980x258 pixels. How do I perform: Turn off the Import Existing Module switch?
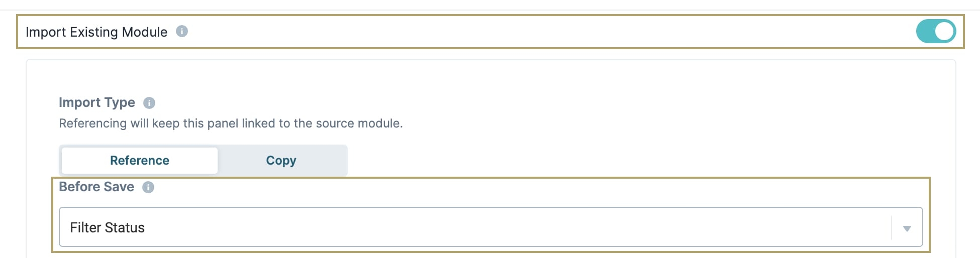936,32
